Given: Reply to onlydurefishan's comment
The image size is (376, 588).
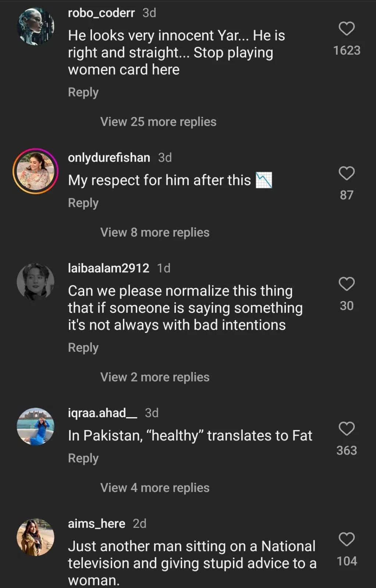Looking at the screenshot, I should pos(83,203).
